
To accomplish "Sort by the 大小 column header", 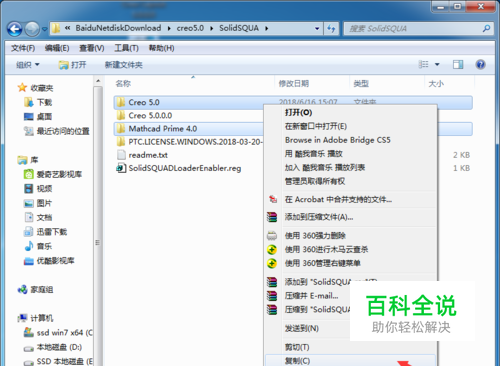I will click(436, 83).
